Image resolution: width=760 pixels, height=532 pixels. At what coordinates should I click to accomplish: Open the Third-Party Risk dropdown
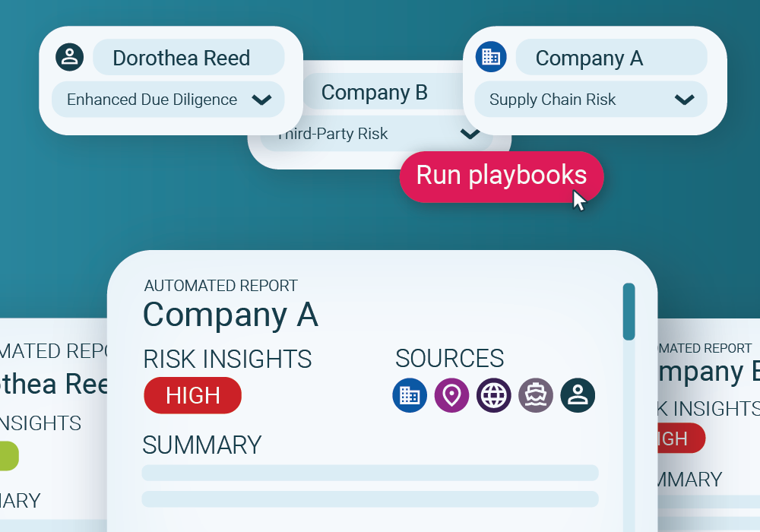[x=377, y=134]
